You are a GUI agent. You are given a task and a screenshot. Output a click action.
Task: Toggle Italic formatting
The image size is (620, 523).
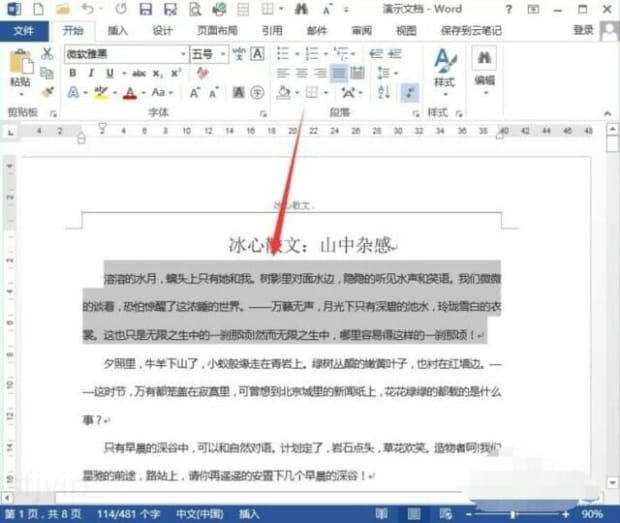pos(91,73)
